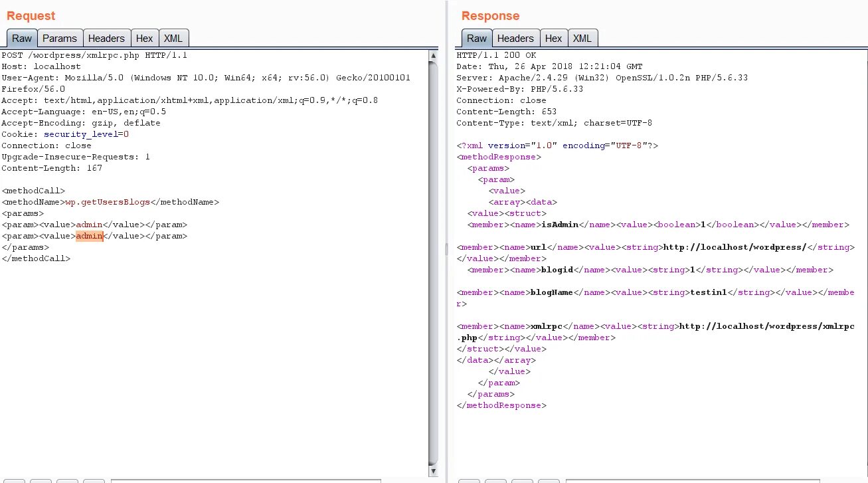Click the 'Accept-Encoding: gzip, deflate' line
The width and height of the screenshot is (868, 483).
[x=81, y=123]
